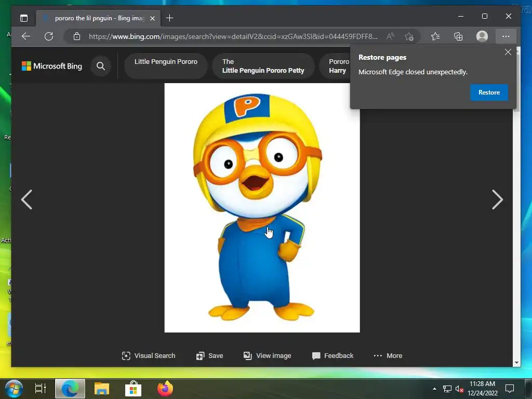Open Microsoft Store from taskbar
Screen dimensions: 532x399
[x=134, y=389]
